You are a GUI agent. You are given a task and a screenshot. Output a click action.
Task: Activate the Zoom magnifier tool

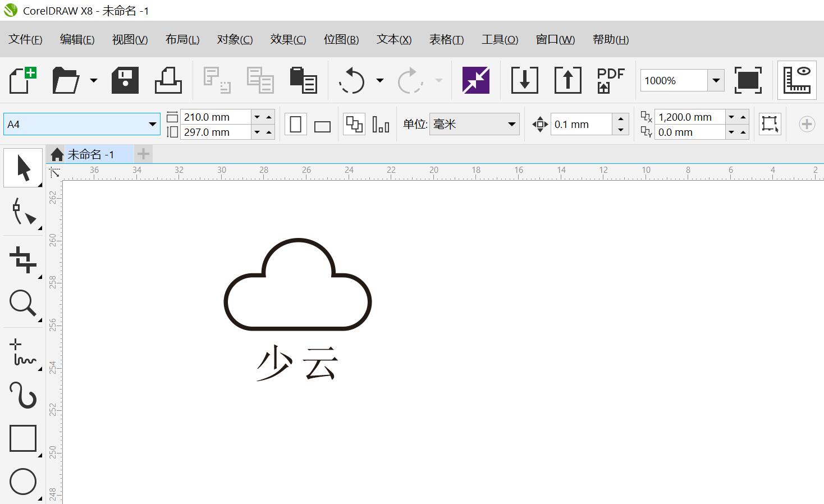(x=23, y=304)
